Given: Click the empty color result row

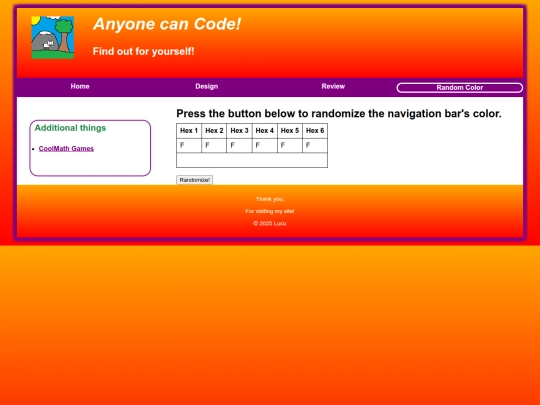Looking at the screenshot, I should [252, 160].
